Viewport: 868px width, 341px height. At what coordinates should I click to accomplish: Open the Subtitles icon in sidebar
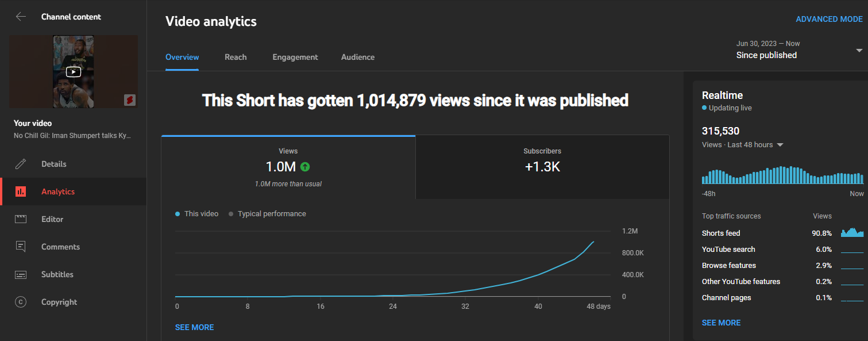[x=21, y=274]
